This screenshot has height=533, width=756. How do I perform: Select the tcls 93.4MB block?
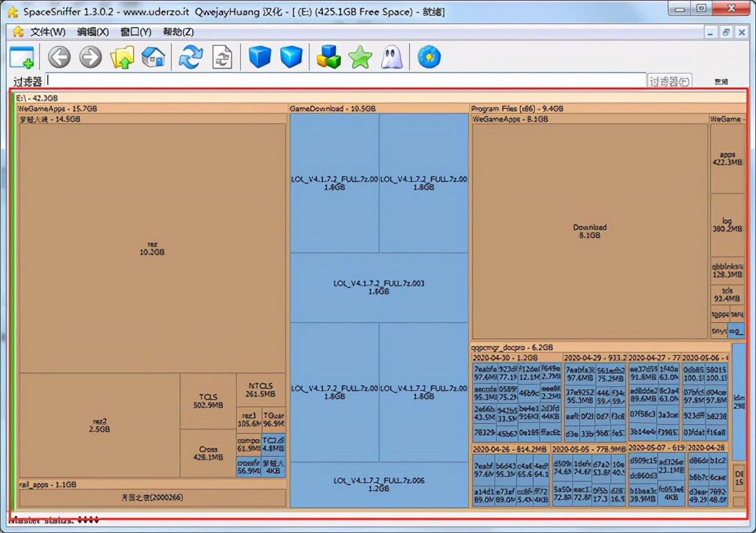[727, 295]
